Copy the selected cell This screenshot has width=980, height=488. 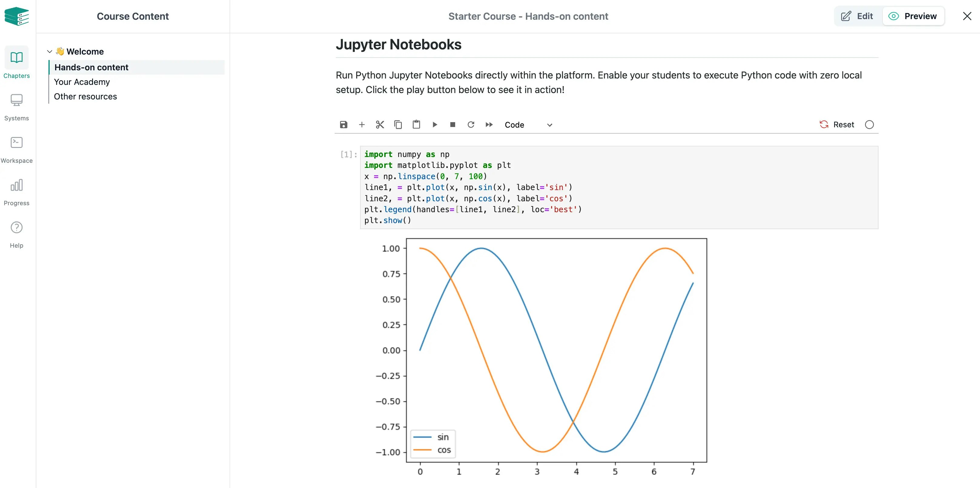(398, 125)
